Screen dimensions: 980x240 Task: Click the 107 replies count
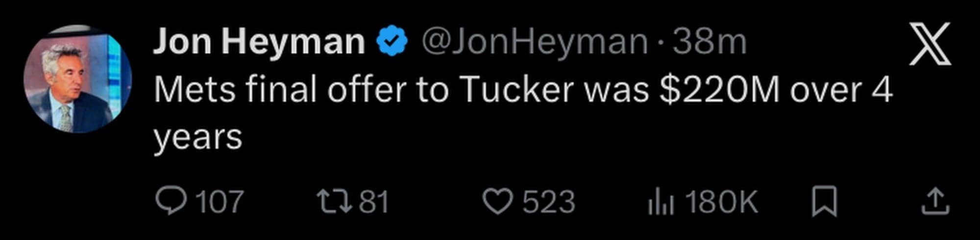[x=220, y=201]
